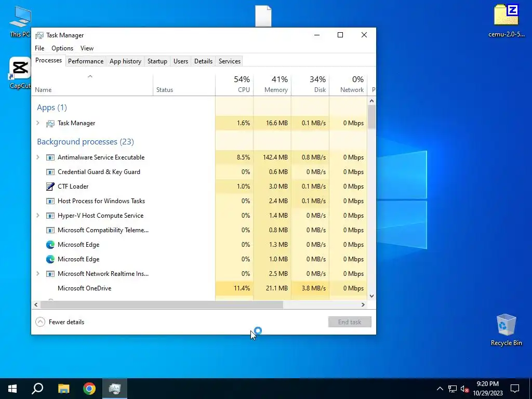Show hidden system tray icons
This screenshot has height=399, width=532.
(440, 389)
